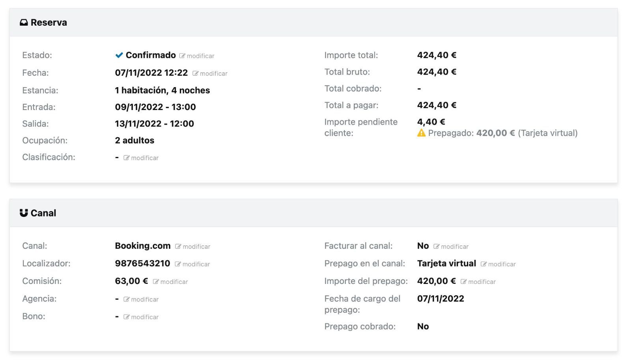
Task: Click the Booking.com channel name
Action: tap(142, 246)
